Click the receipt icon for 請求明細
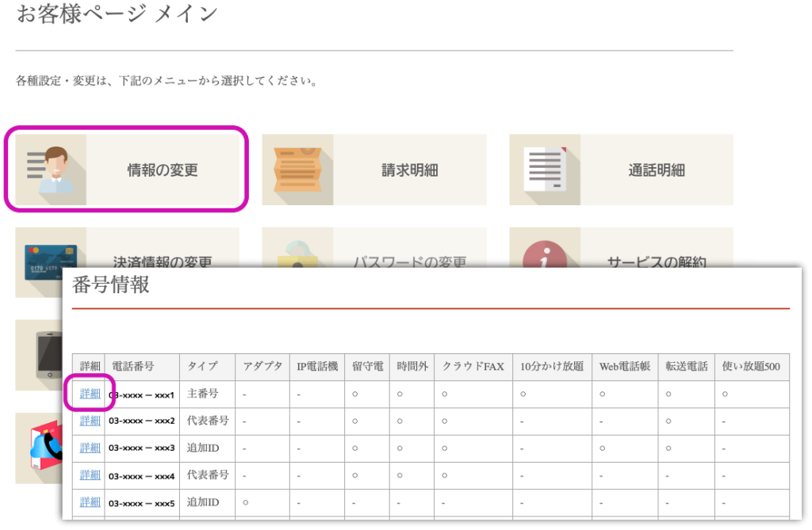 tap(298, 170)
